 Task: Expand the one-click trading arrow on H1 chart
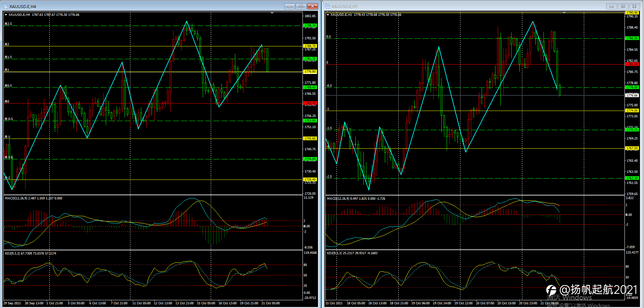pyautogui.click(x=328, y=15)
